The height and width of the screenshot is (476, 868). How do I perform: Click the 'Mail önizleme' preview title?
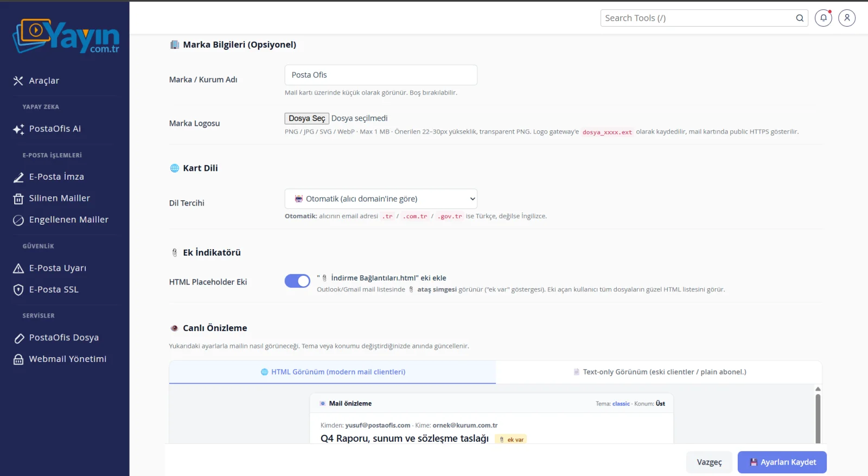(x=350, y=404)
